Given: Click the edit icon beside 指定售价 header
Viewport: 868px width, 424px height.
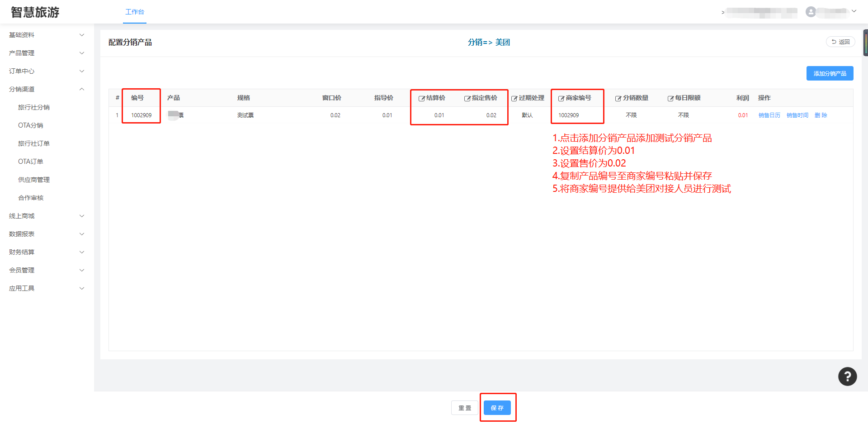Looking at the screenshot, I should coord(467,98).
